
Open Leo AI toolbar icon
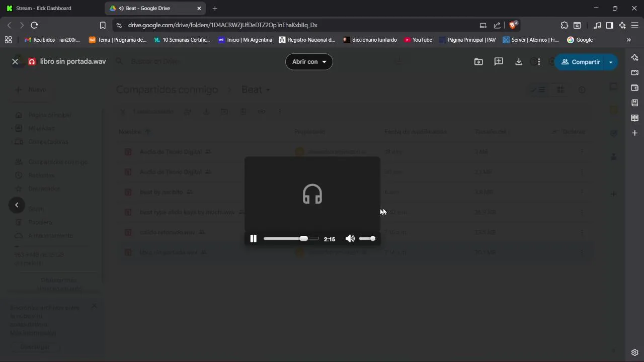point(622,25)
